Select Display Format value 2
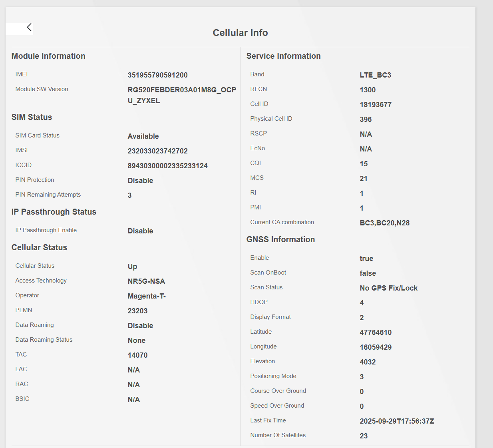Screen dimensions: 493x448 [x=362, y=318]
